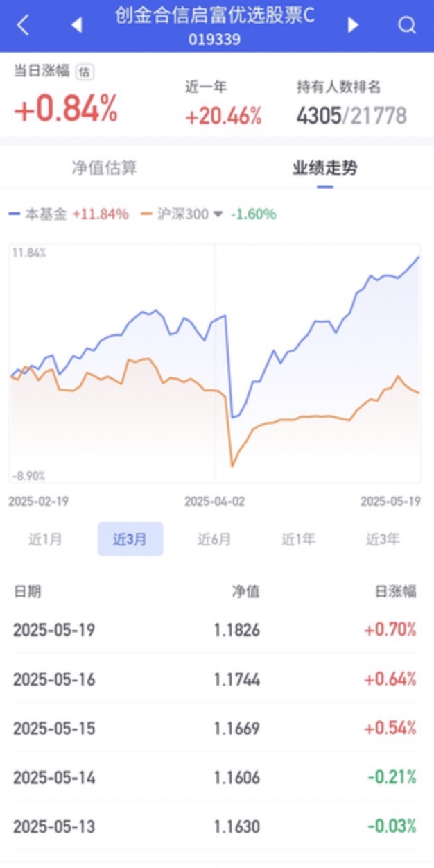Choose the 近6月 period
This screenshot has width=434, height=868.
coord(214,539)
